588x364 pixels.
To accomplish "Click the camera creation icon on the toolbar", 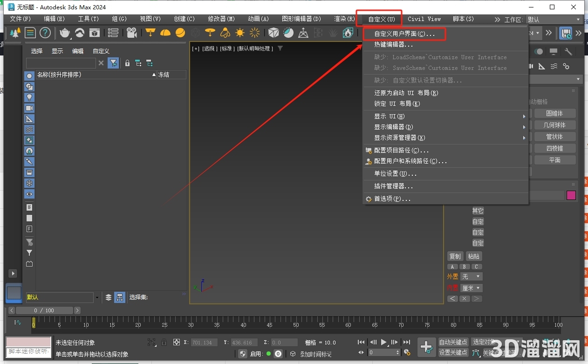I will 132,33.
